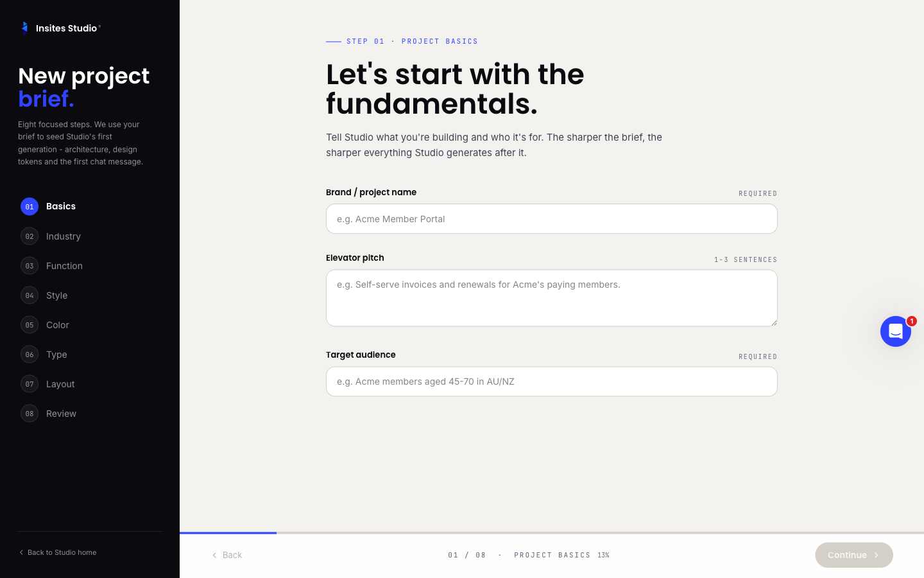
Task: Click the bottom progress bar
Action: click(552, 533)
